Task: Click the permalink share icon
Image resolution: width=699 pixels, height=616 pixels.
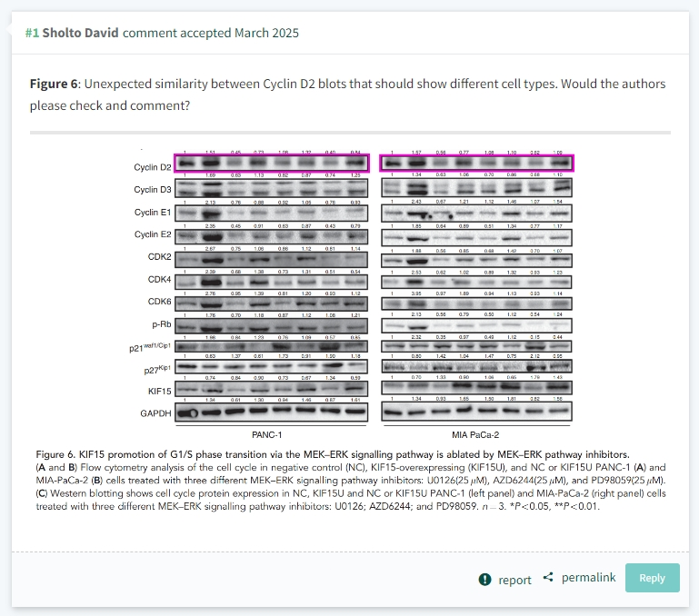Action: point(548,577)
